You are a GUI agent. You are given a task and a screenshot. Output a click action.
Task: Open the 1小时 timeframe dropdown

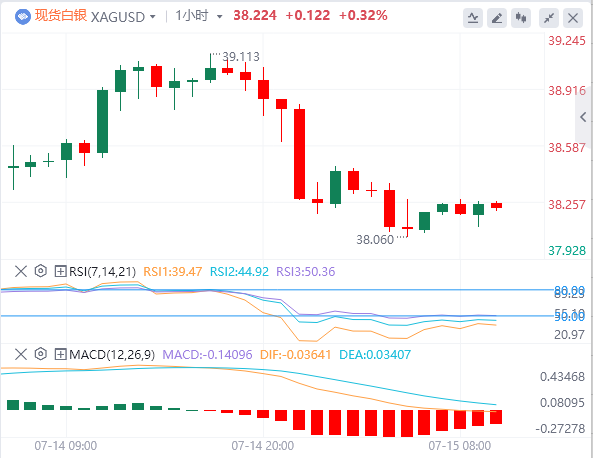[x=199, y=16]
